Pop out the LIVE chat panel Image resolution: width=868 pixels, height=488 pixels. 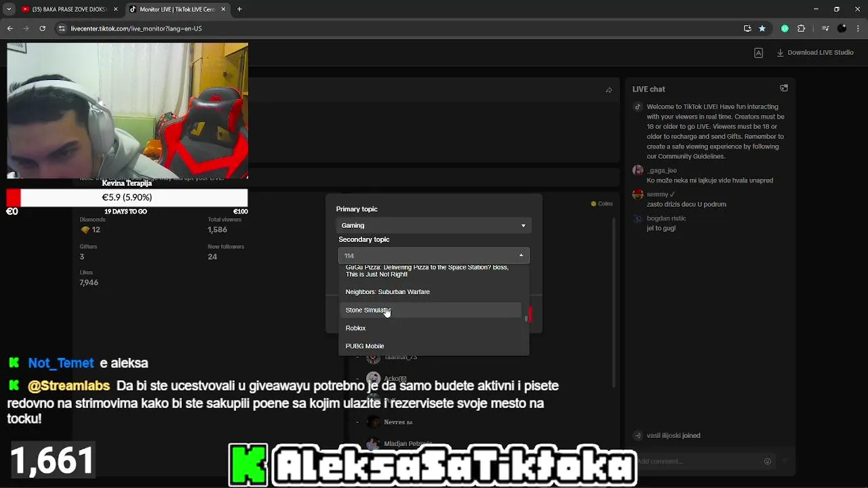point(784,88)
